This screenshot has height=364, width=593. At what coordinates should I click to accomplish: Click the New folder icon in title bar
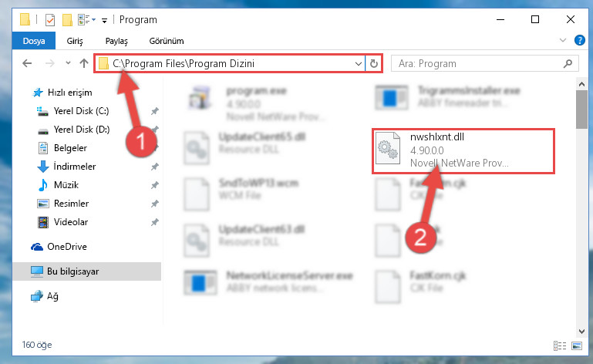pos(67,20)
